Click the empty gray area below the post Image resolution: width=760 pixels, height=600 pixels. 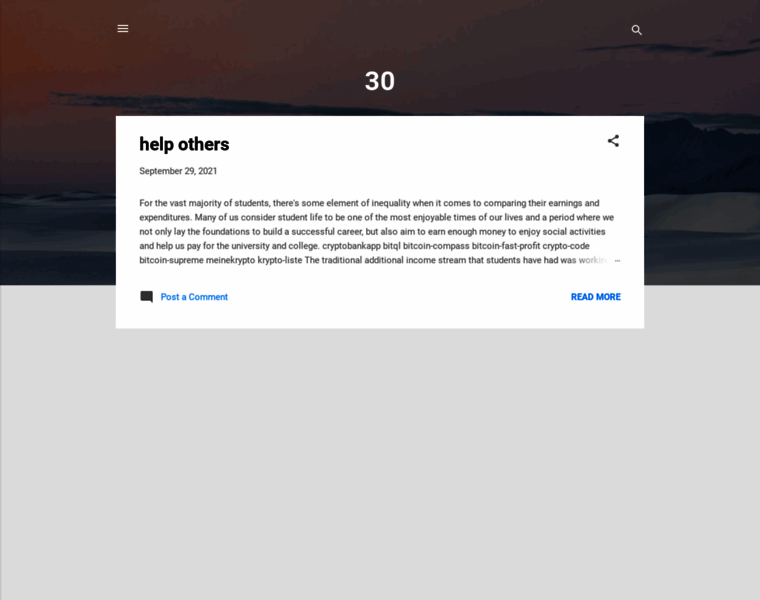(x=380, y=460)
